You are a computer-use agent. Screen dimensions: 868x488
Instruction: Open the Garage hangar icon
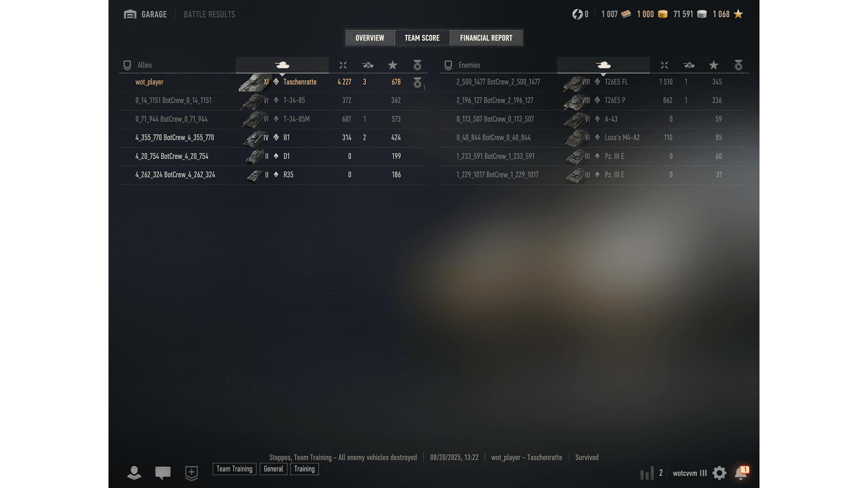(130, 14)
